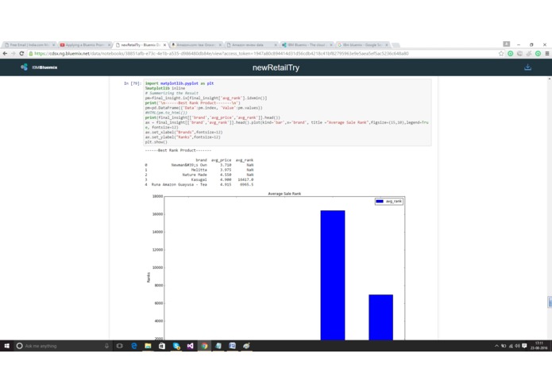Switch to the Free Email India.com tab
552x392 pixels.
[x=28, y=45]
